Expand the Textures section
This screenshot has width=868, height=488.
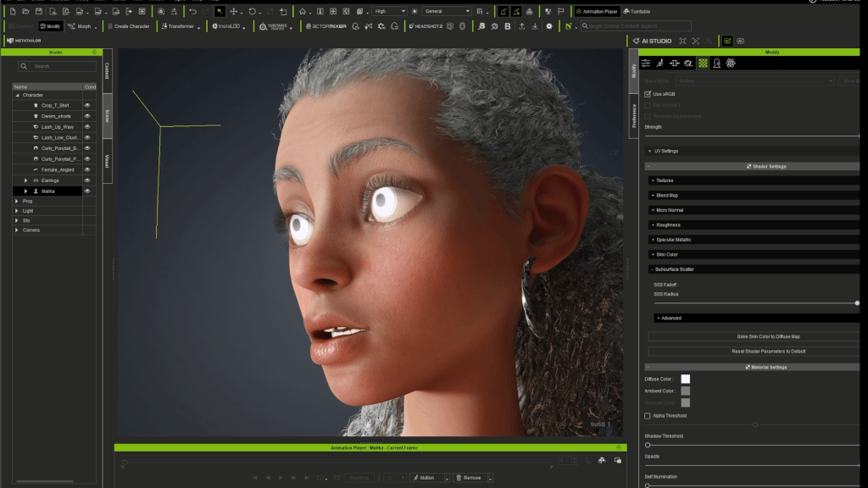click(754, 180)
